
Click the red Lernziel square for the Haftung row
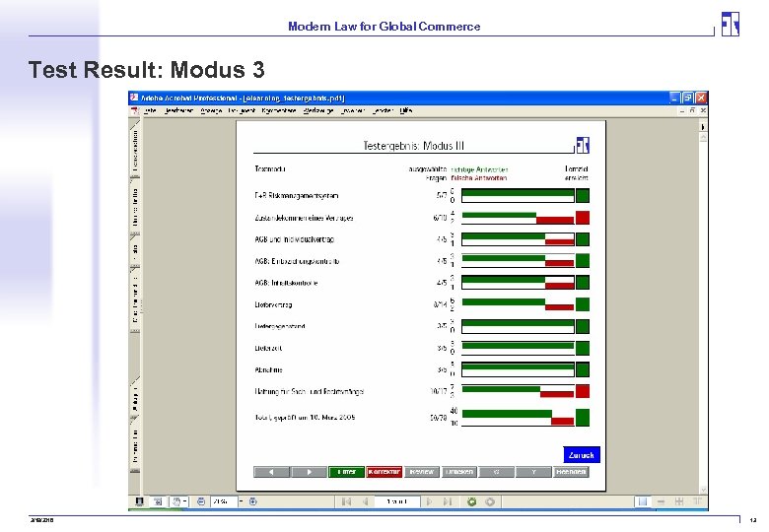pyautogui.click(x=583, y=391)
